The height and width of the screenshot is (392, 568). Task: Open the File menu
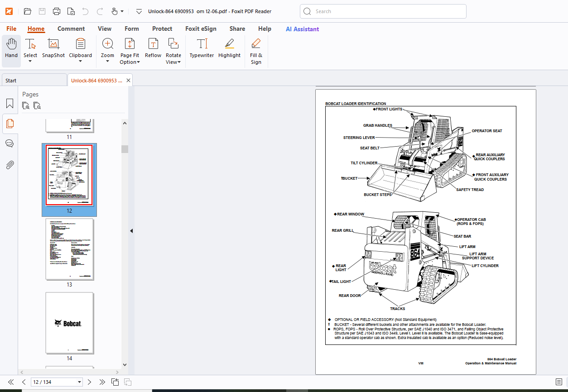click(11, 29)
